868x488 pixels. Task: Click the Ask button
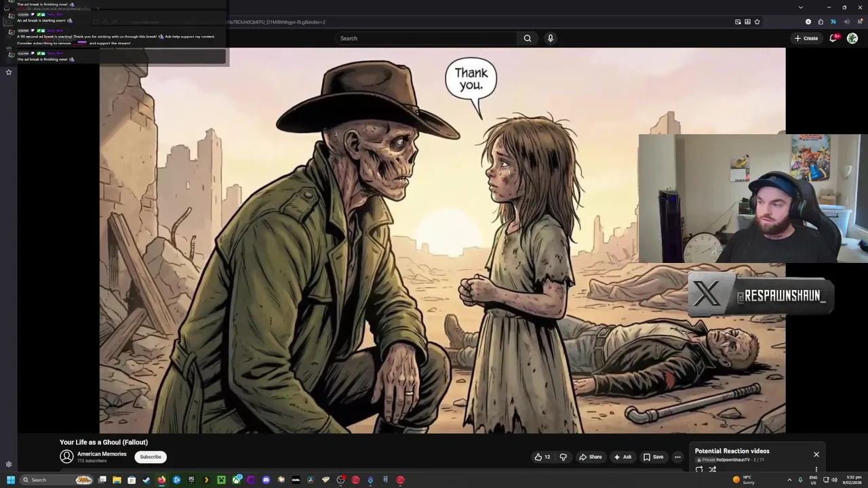click(623, 457)
